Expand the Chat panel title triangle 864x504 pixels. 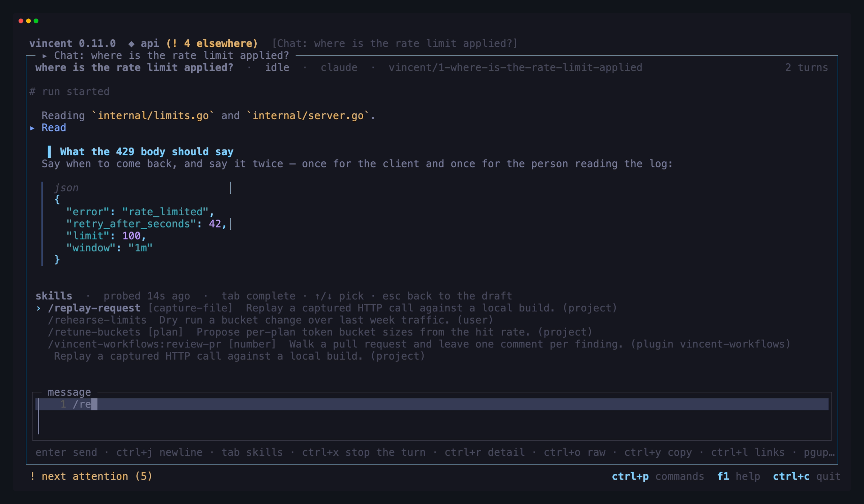click(45, 56)
